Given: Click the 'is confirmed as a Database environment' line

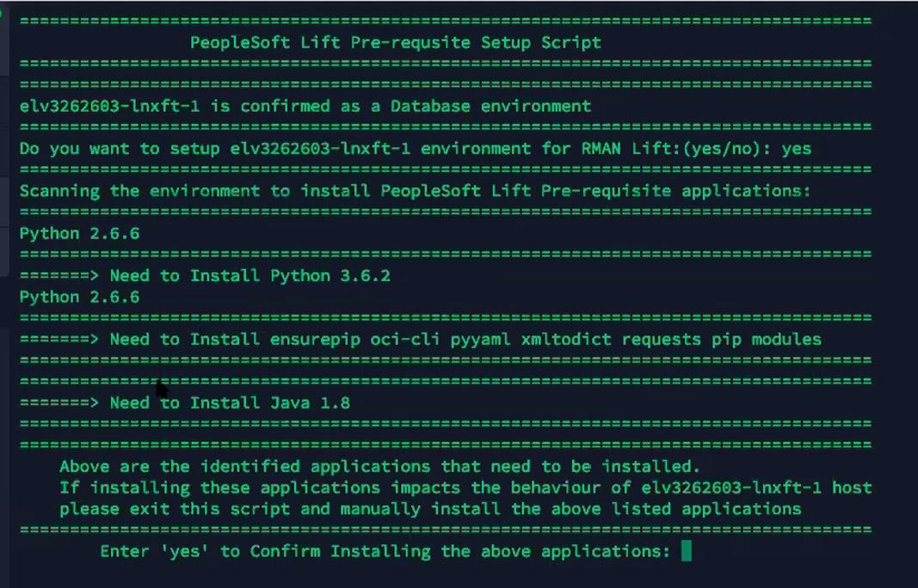Looking at the screenshot, I should coord(305,106).
